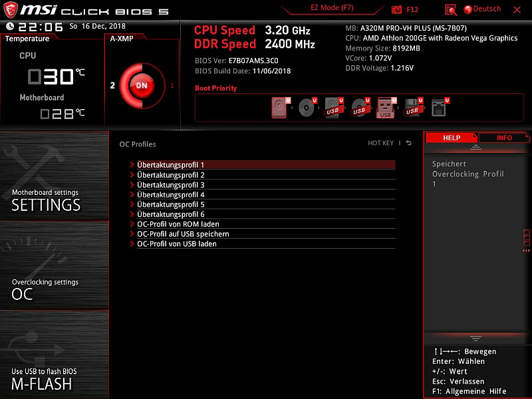Click the Boot Priority label
The height and width of the screenshot is (399, 532).
click(215, 88)
